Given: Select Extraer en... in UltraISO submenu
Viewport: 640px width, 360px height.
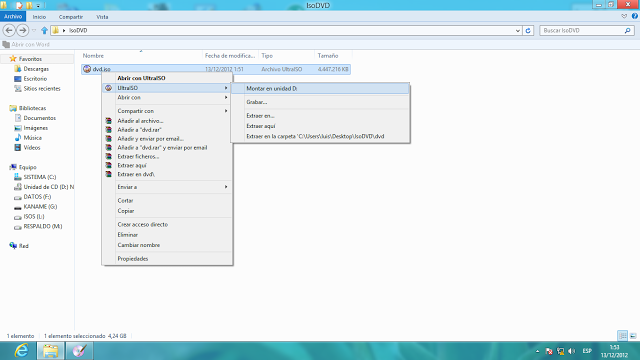Looking at the screenshot, I should [x=320, y=116].
